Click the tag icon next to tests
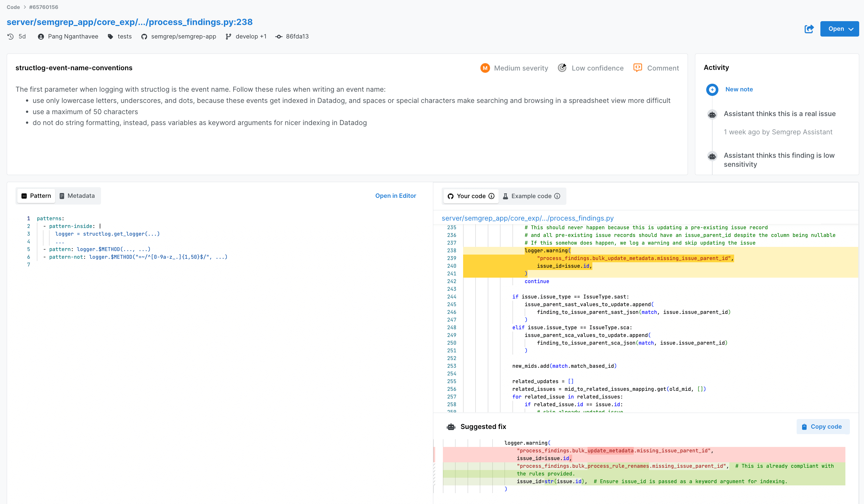The height and width of the screenshot is (504, 864). [x=110, y=36]
